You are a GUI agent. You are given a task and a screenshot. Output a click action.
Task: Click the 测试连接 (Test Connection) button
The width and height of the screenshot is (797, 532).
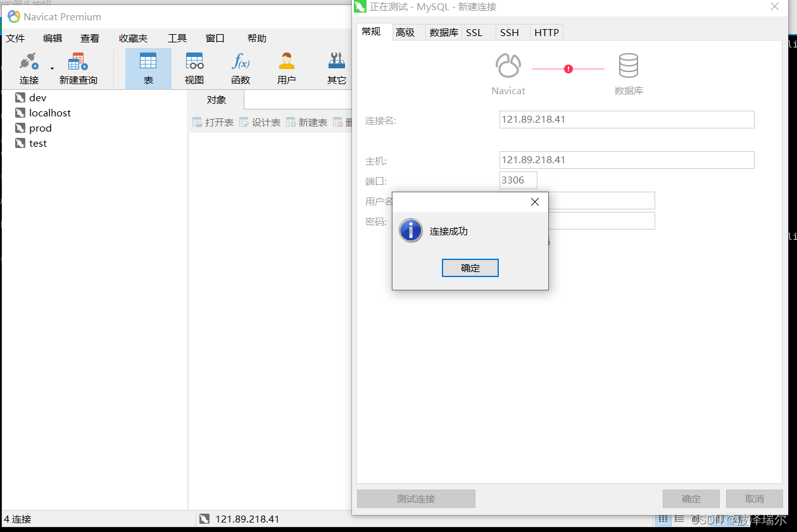pyautogui.click(x=416, y=499)
